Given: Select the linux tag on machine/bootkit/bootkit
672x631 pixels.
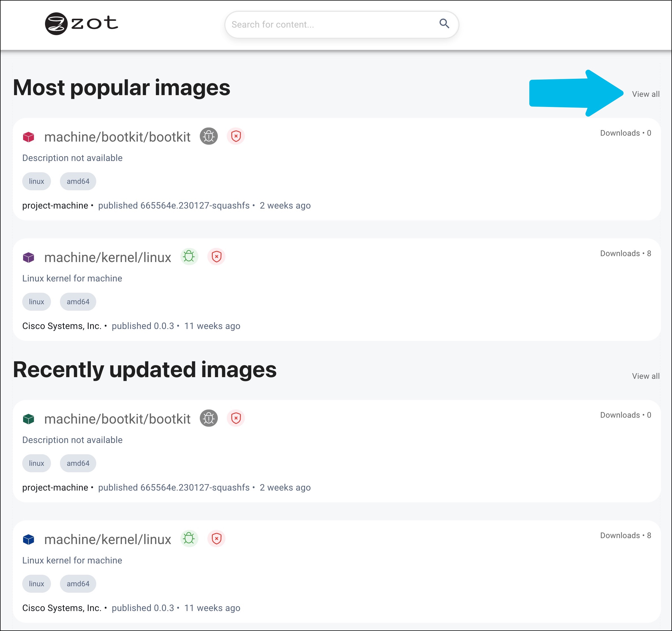Looking at the screenshot, I should click(37, 182).
